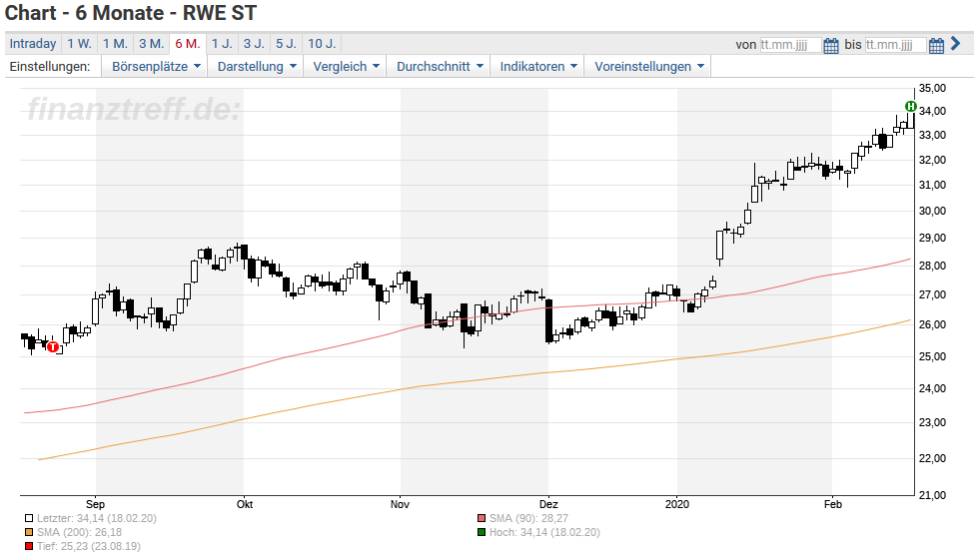Click the 'Nov' x-axis label
The height and width of the screenshot is (559, 980).
(400, 504)
